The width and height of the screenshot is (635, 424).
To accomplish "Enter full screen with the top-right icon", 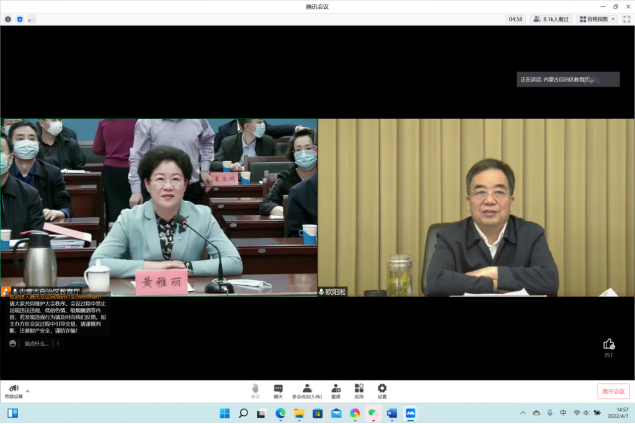I will [624, 19].
